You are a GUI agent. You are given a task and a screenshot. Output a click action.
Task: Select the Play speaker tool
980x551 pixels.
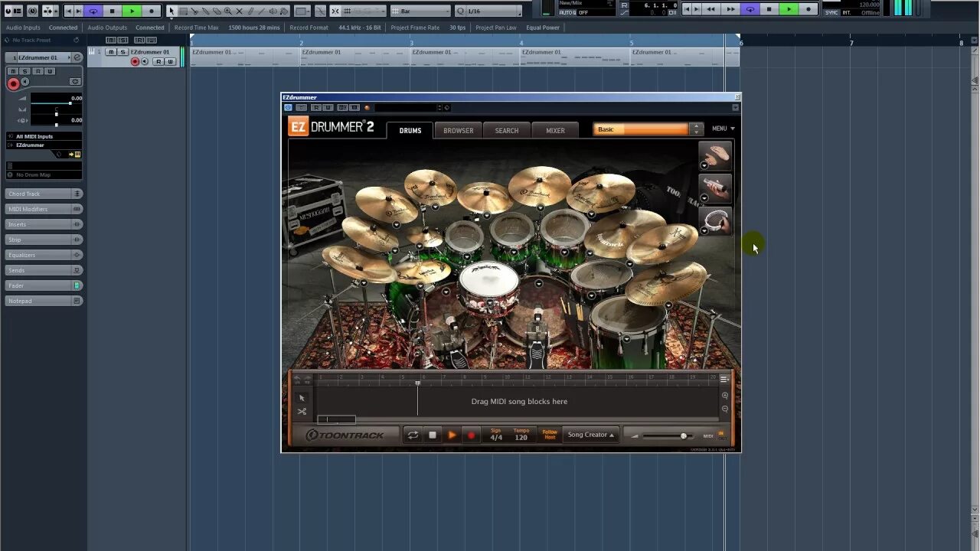[x=273, y=11]
